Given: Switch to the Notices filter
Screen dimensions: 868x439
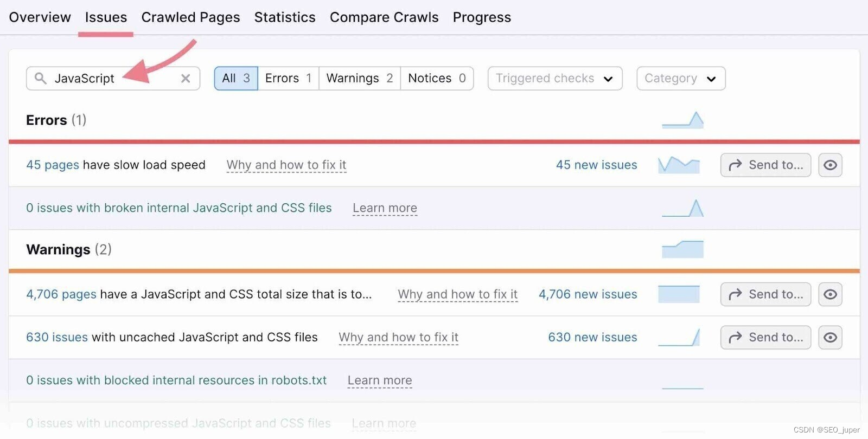Looking at the screenshot, I should point(437,79).
